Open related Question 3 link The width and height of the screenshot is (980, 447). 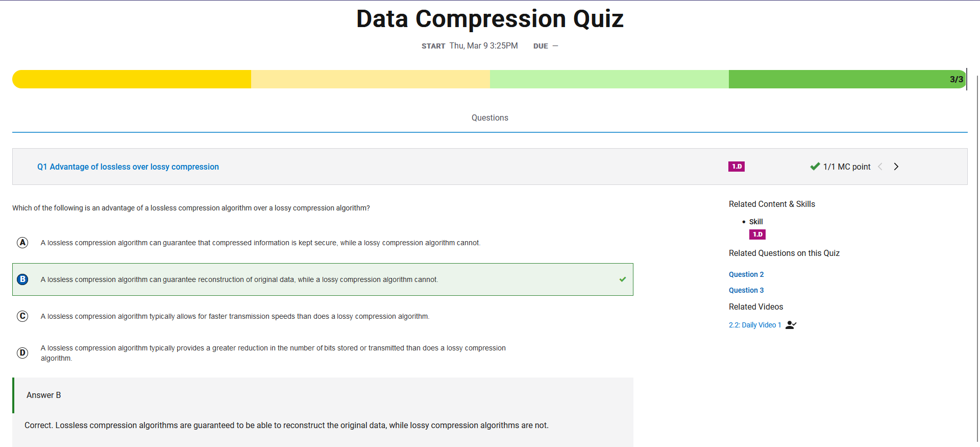coord(746,290)
